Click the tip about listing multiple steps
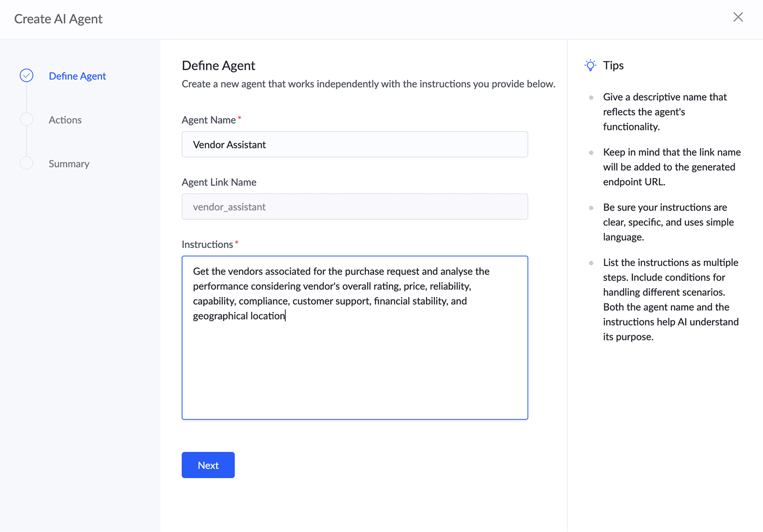 (x=670, y=299)
